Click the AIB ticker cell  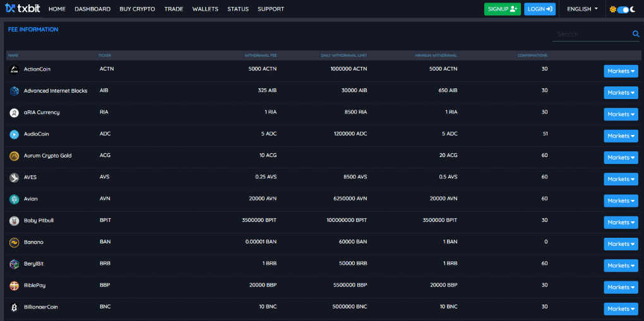(104, 91)
